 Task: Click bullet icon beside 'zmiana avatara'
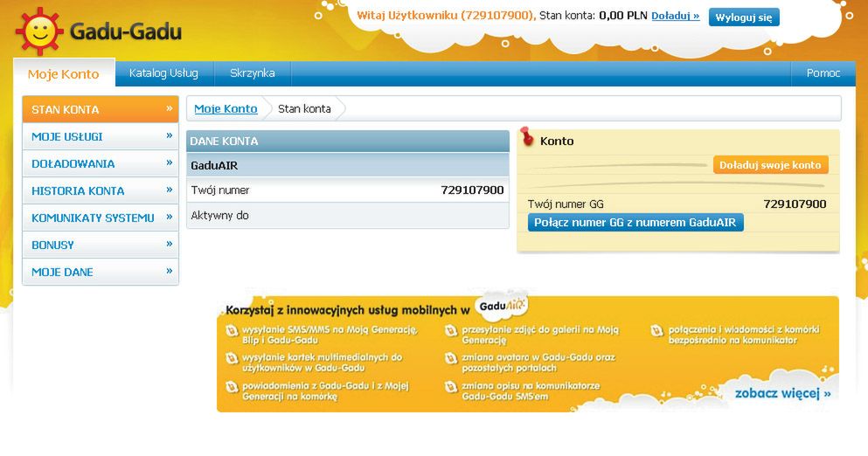(x=451, y=359)
